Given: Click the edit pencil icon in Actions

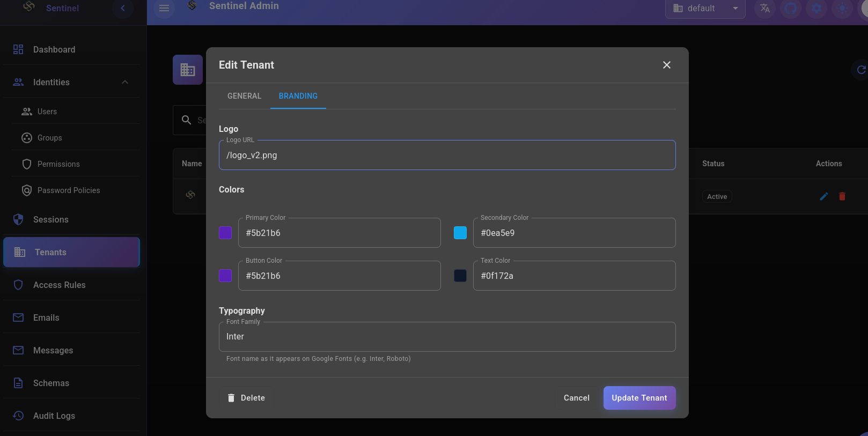Looking at the screenshot, I should (x=824, y=196).
